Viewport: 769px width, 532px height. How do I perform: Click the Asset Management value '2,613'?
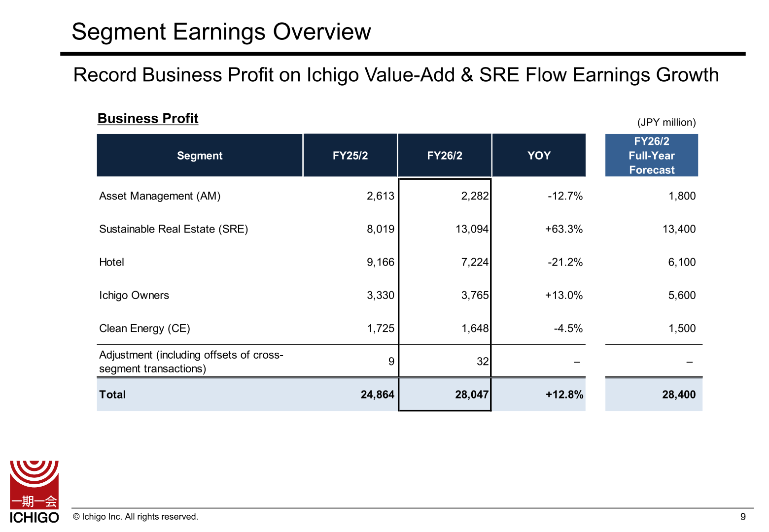click(381, 196)
